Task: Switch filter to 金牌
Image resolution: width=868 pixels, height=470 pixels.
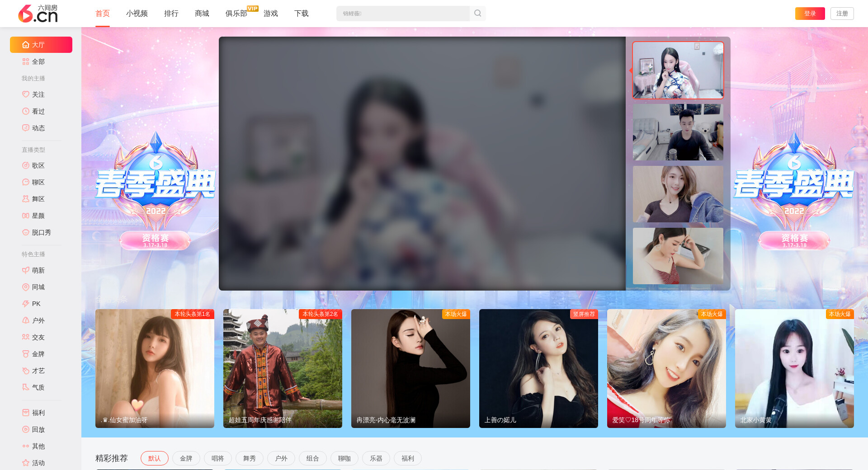Action: (x=186, y=458)
